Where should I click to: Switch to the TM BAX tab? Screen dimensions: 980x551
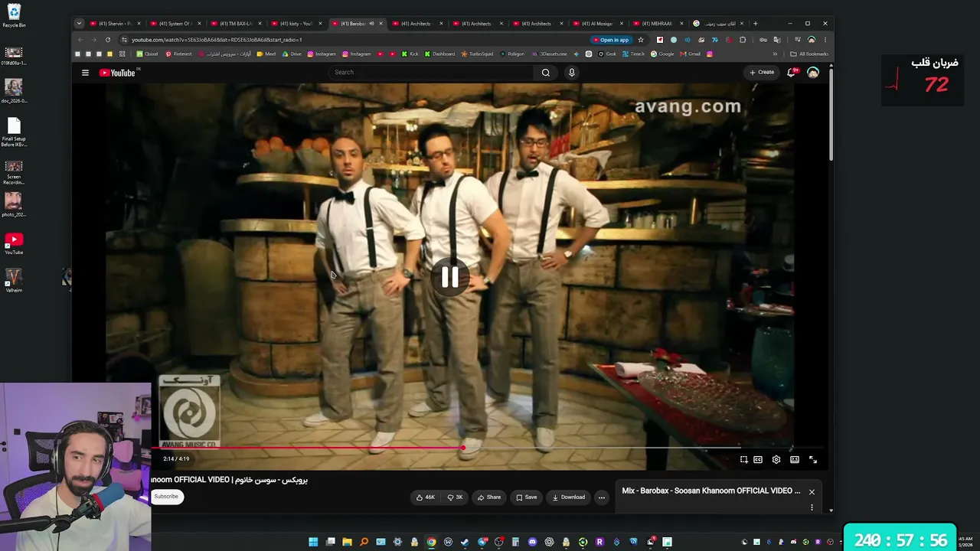[x=236, y=24]
